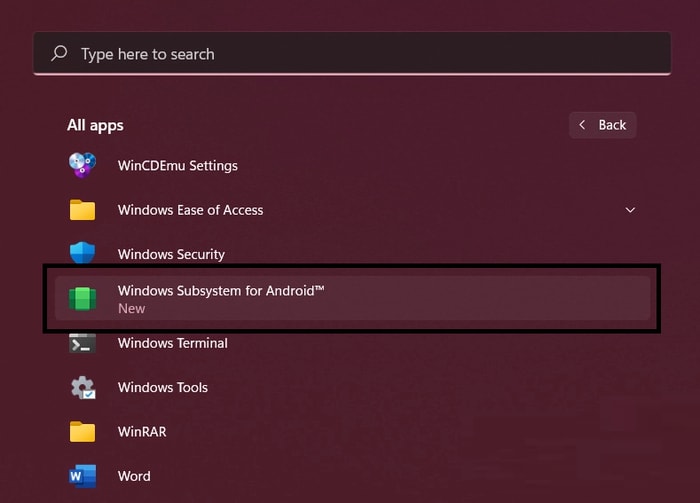
Task: Go back using the Back button
Action: pos(603,125)
